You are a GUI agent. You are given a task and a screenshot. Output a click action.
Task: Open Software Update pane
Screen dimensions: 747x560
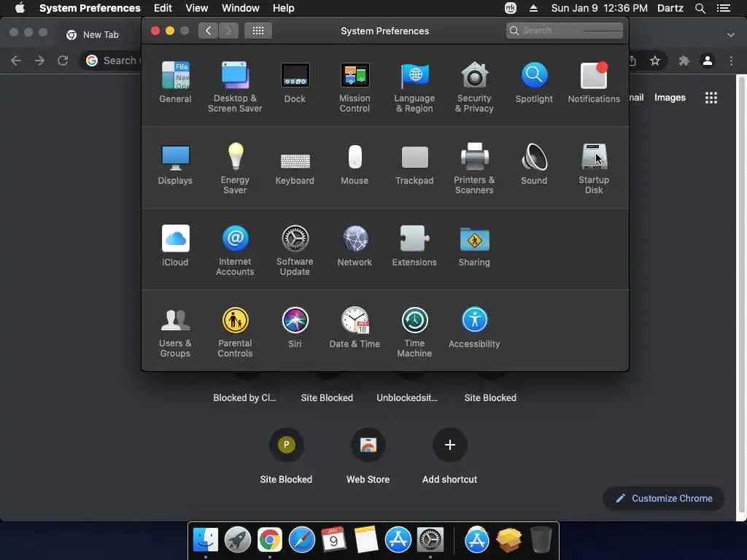tap(295, 250)
